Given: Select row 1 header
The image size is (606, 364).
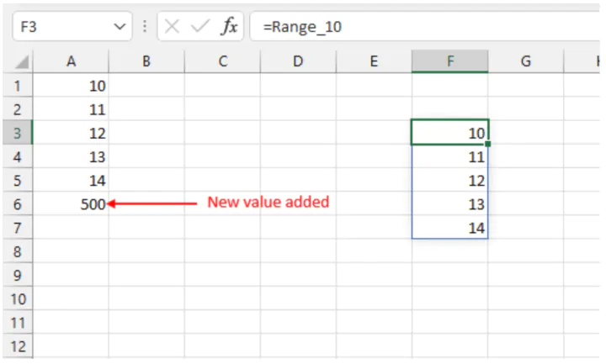Looking at the screenshot, I should 18,85.
